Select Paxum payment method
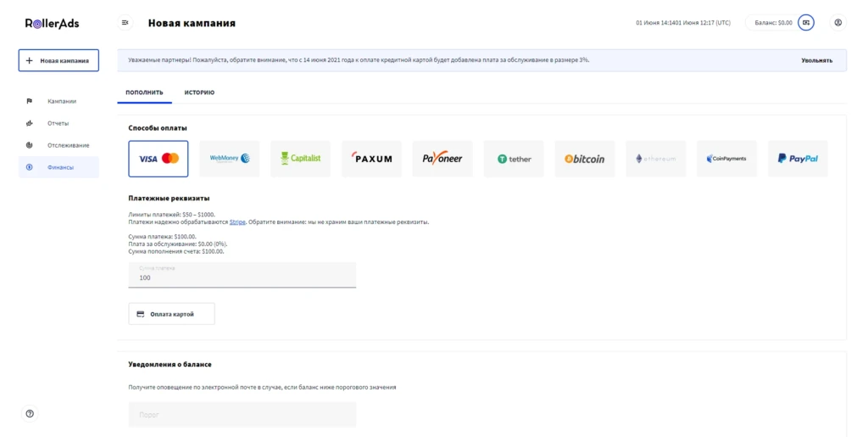This screenshot has width=868, height=437. tap(371, 159)
